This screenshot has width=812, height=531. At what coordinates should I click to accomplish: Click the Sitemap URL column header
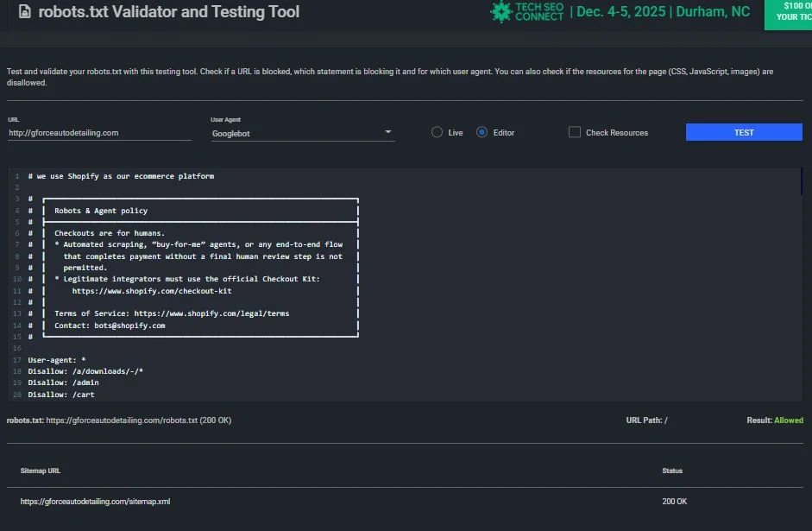(x=41, y=471)
